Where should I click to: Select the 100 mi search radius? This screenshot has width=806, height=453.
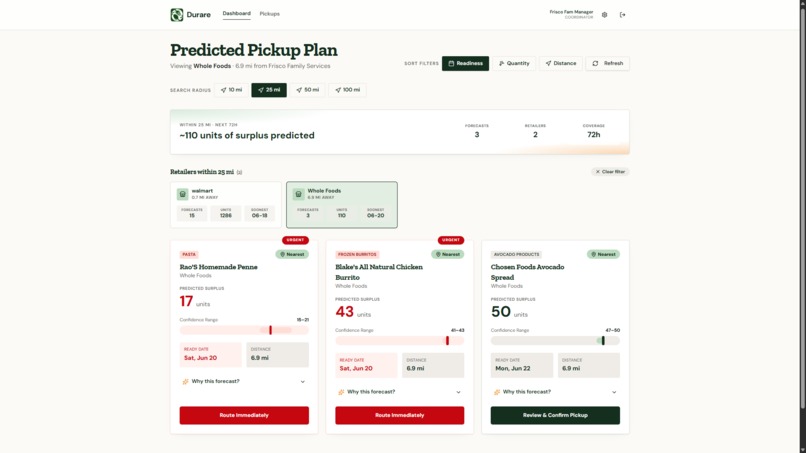tap(347, 90)
